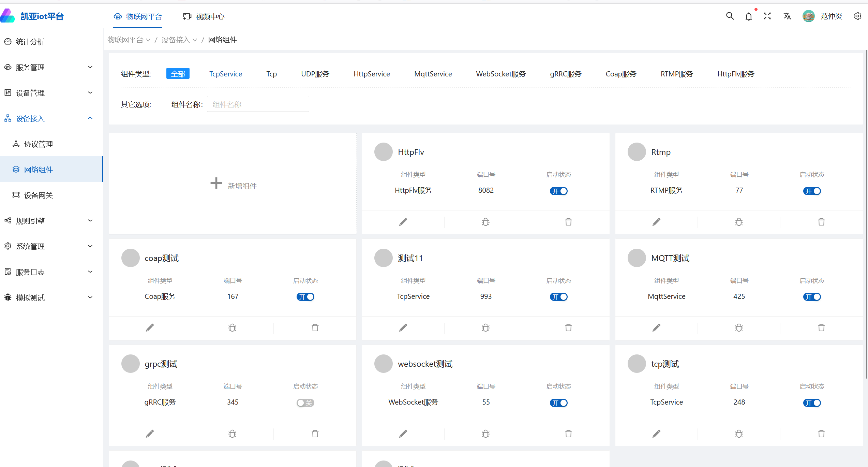The image size is (868, 467).
Task: Switch to the 视频中心 top tab
Action: coord(204,16)
